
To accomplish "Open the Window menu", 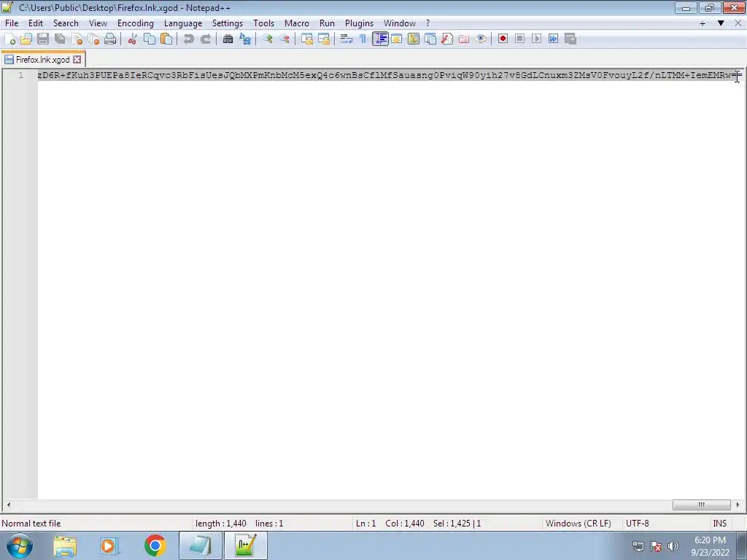I will (x=400, y=23).
